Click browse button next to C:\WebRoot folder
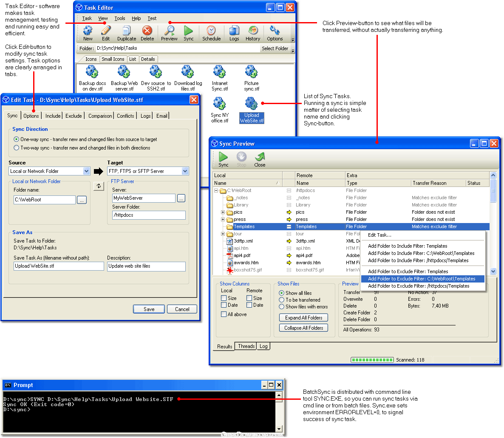This screenshot has height=438, width=504. [82, 200]
